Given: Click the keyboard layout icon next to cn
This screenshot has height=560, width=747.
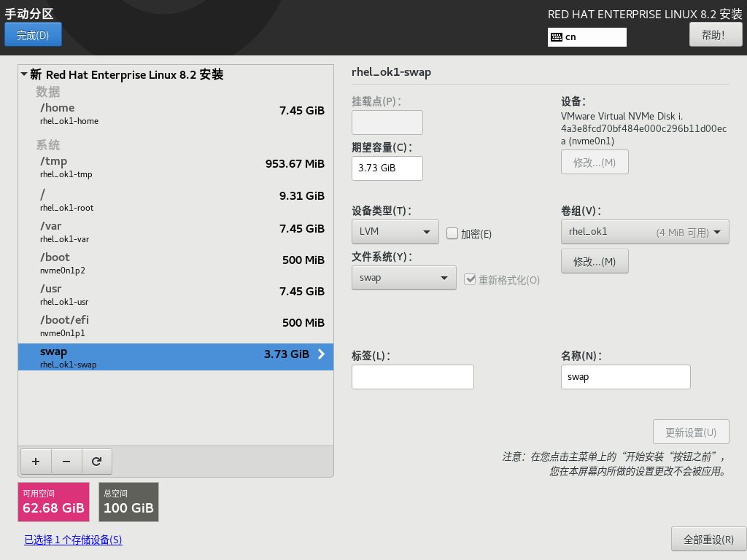Looking at the screenshot, I should click(x=557, y=37).
